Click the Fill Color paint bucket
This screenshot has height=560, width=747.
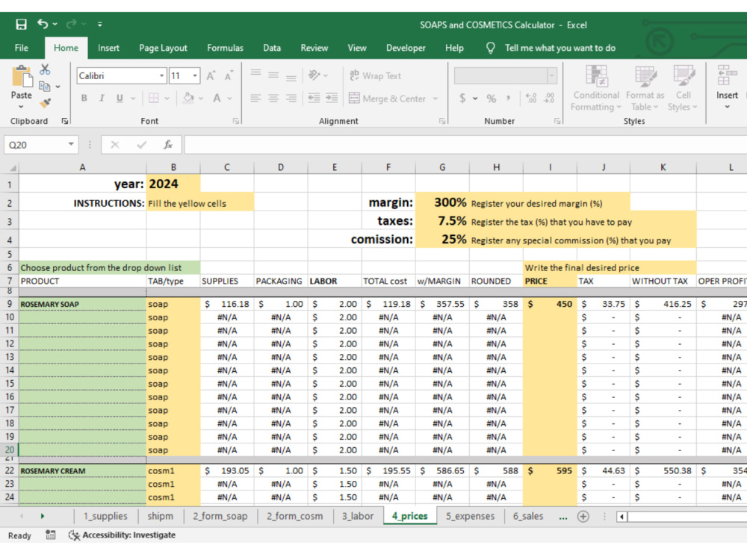click(x=189, y=98)
